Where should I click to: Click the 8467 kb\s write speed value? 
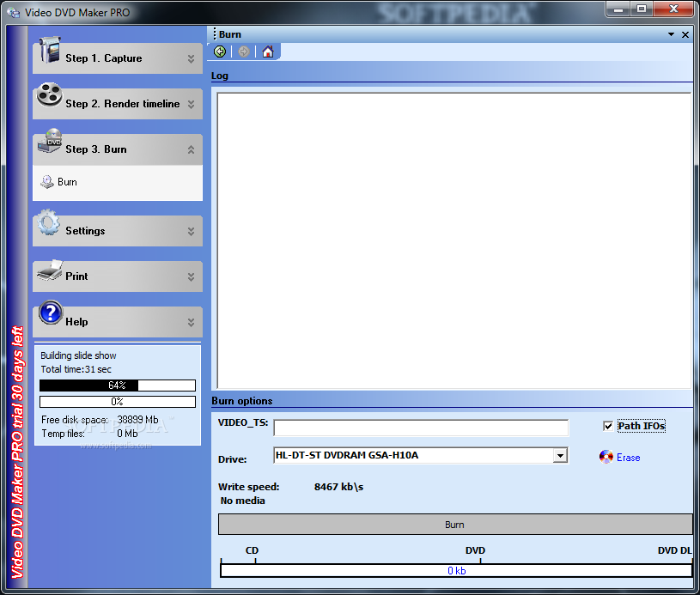pos(339,487)
